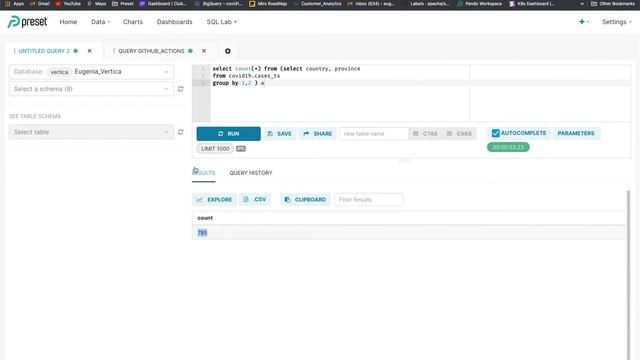Add a new query tab

[x=228, y=51]
